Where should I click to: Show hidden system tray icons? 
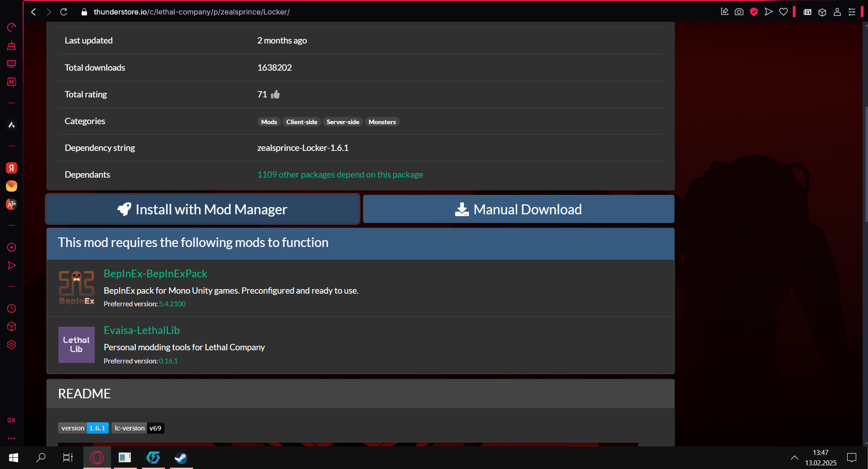coord(794,458)
